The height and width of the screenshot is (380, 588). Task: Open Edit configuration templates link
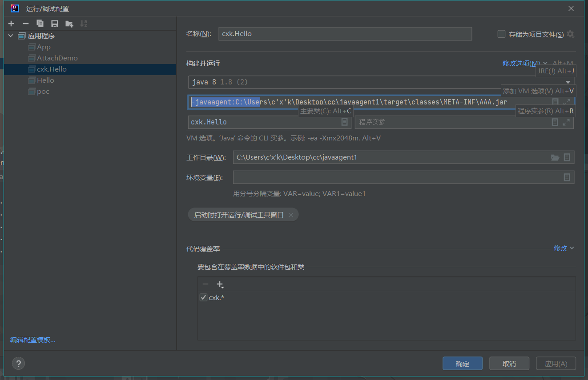[33, 340]
